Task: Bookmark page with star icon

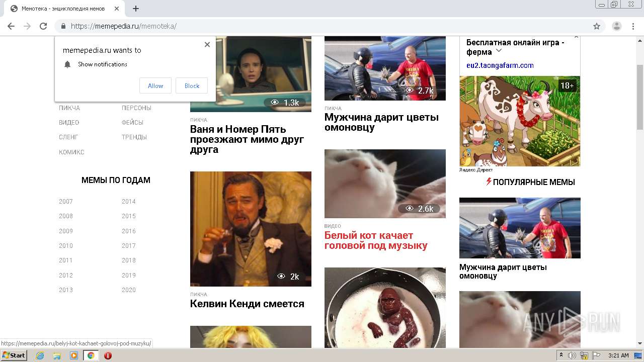Action: click(x=597, y=26)
